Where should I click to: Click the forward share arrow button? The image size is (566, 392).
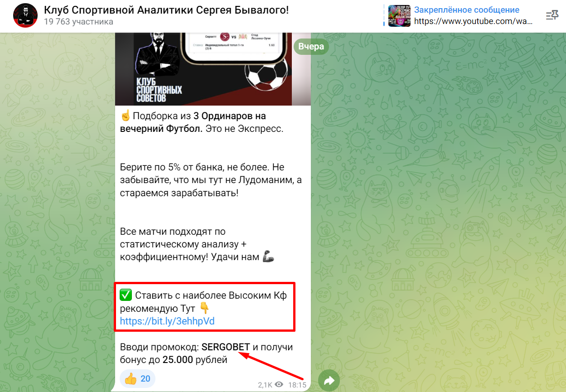(x=329, y=381)
